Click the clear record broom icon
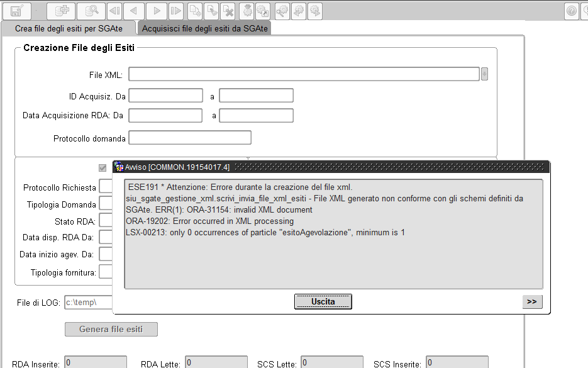This screenshot has width=588, height=368. [212, 11]
